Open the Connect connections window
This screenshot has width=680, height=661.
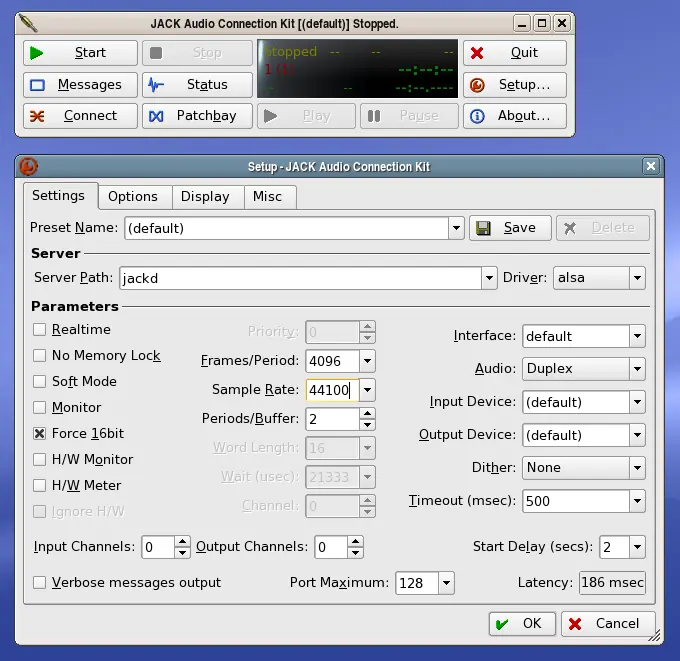(79, 116)
